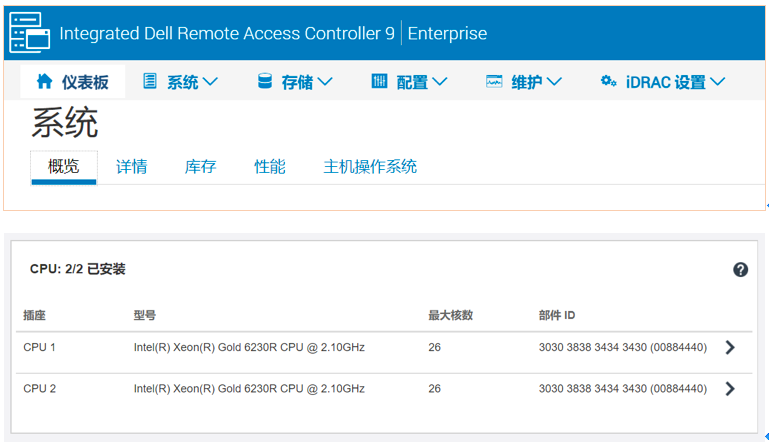The width and height of the screenshot is (769, 442).
Task: Select the 概览 tab
Action: click(x=64, y=167)
